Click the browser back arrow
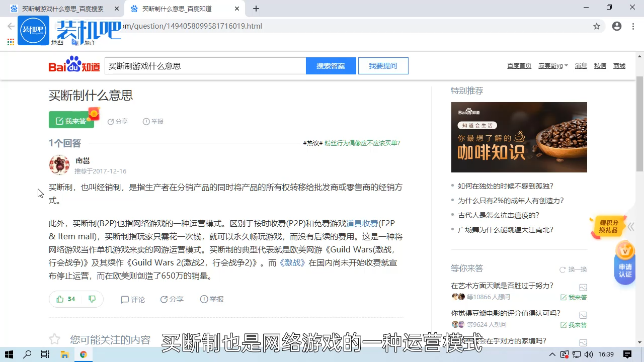This screenshot has width=644, height=362. pyautogui.click(x=11, y=26)
